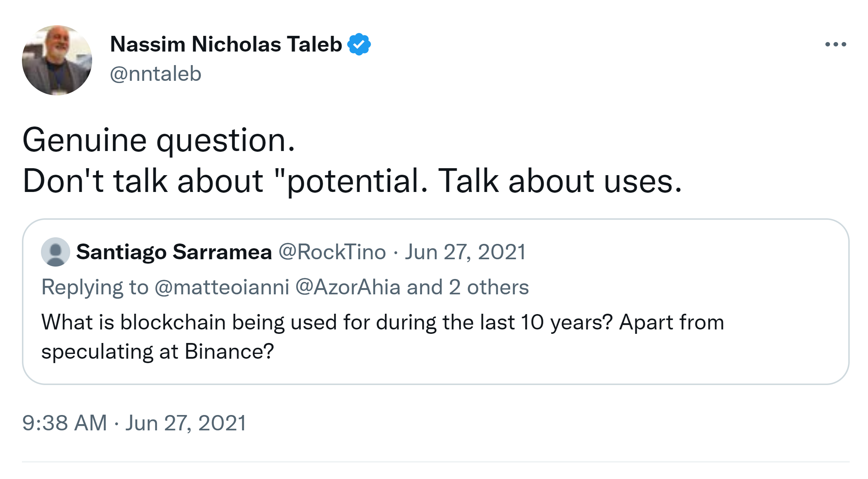This screenshot has height=479, width=868.
Task: Open the @nntaleb handle link
Action: click(155, 74)
